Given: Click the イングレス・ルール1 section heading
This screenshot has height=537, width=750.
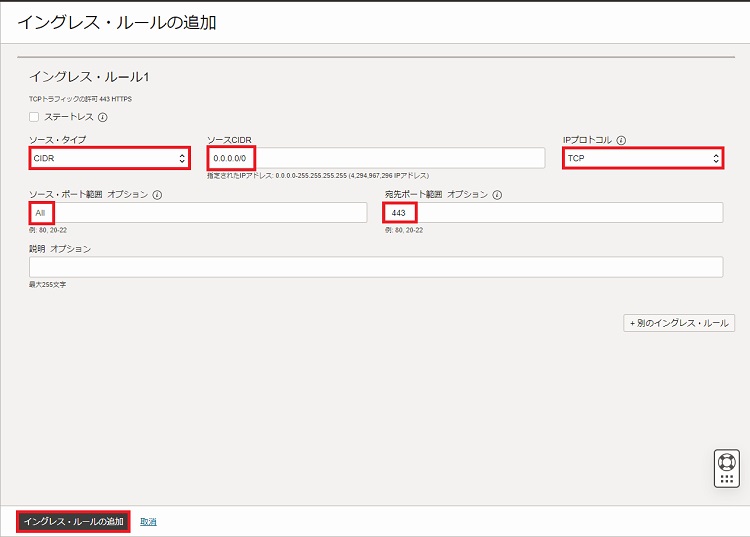Looking at the screenshot, I should 89,76.
